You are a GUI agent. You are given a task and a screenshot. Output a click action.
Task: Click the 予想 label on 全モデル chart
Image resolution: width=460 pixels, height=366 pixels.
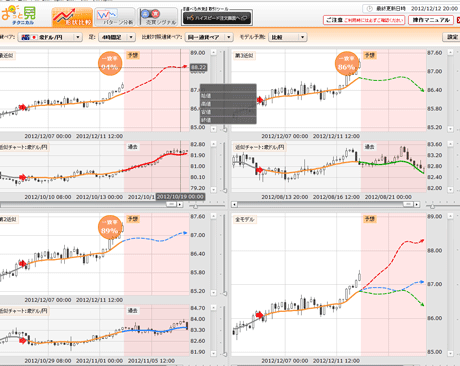pyautogui.click(x=370, y=219)
